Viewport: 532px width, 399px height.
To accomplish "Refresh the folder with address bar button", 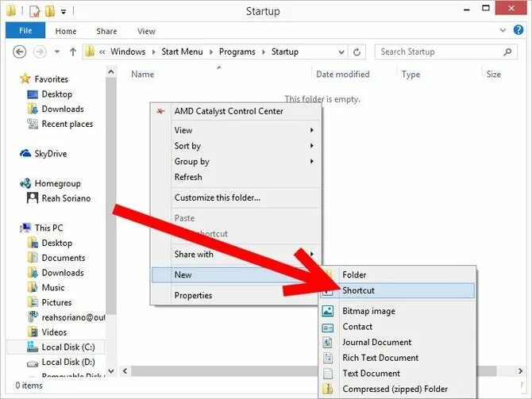I will (357, 52).
